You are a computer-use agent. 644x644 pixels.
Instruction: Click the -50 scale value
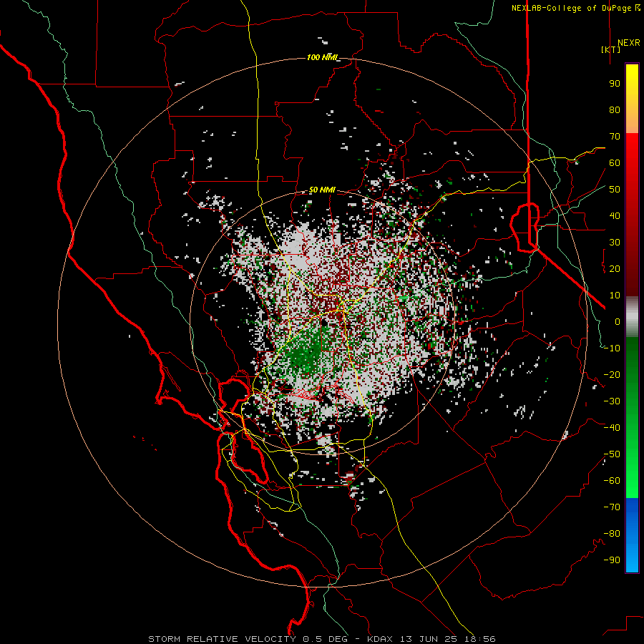612,454
